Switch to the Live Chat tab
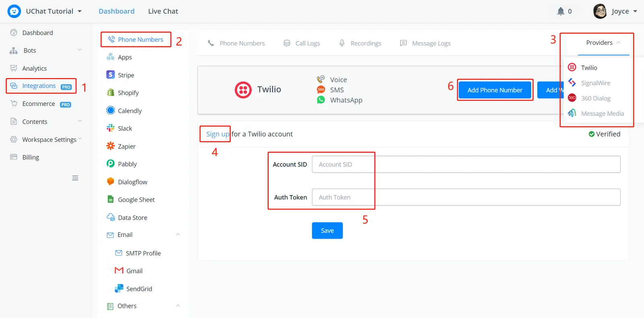The width and height of the screenshot is (644, 318). (163, 11)
